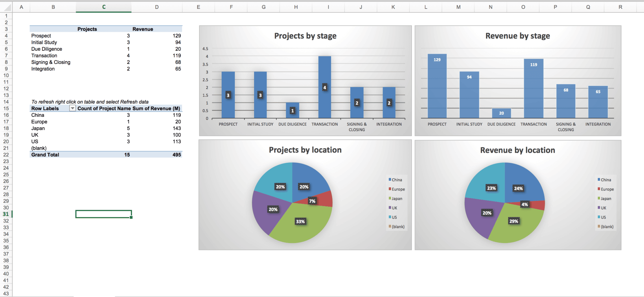Click the Revenue by location chart title
644x297 pixels.
(x=517, y=150)
